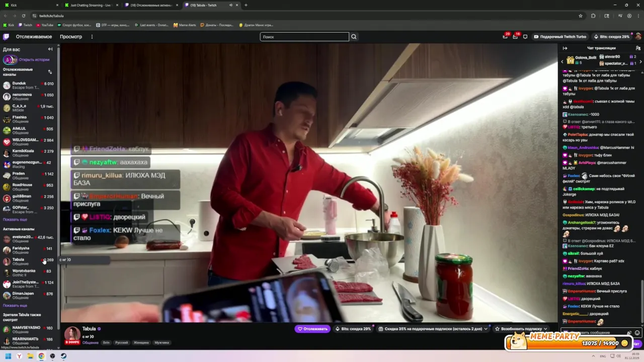Open Steam from the Windows taskbar
Screen dimensions: 644x362
(x=63, y=356)
